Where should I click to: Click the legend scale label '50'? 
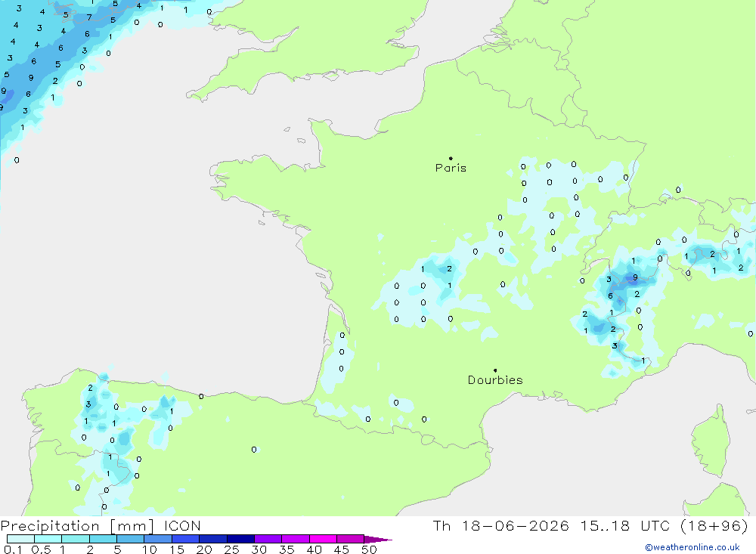pyautogui.click(x=369, y=549)
